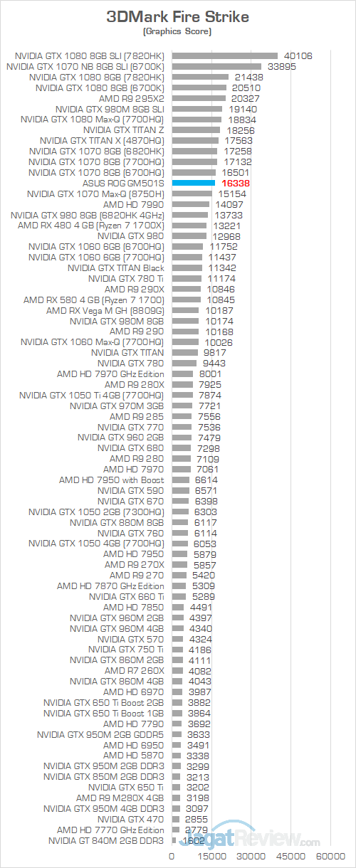356x868 pixels.
Task: Select the red 16338 score value
Action: click(235, 183)
